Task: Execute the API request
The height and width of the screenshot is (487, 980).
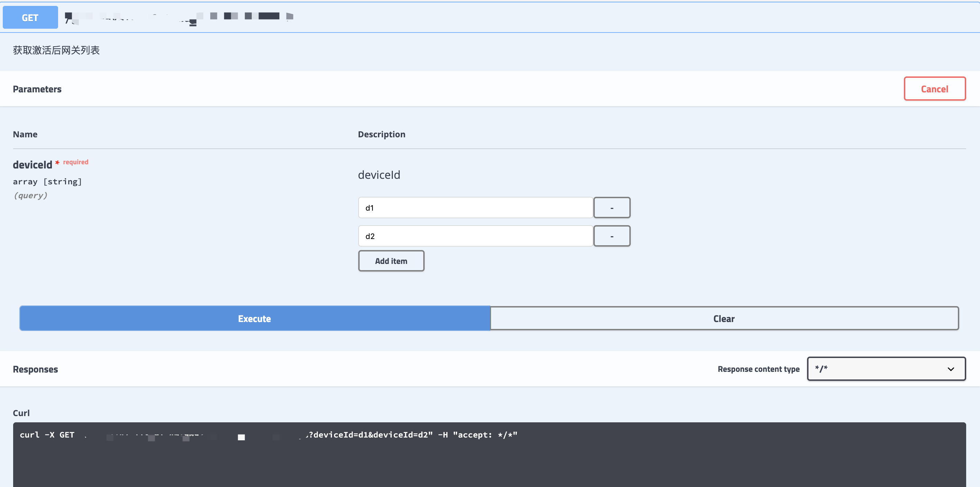Action: coord(254,319)
